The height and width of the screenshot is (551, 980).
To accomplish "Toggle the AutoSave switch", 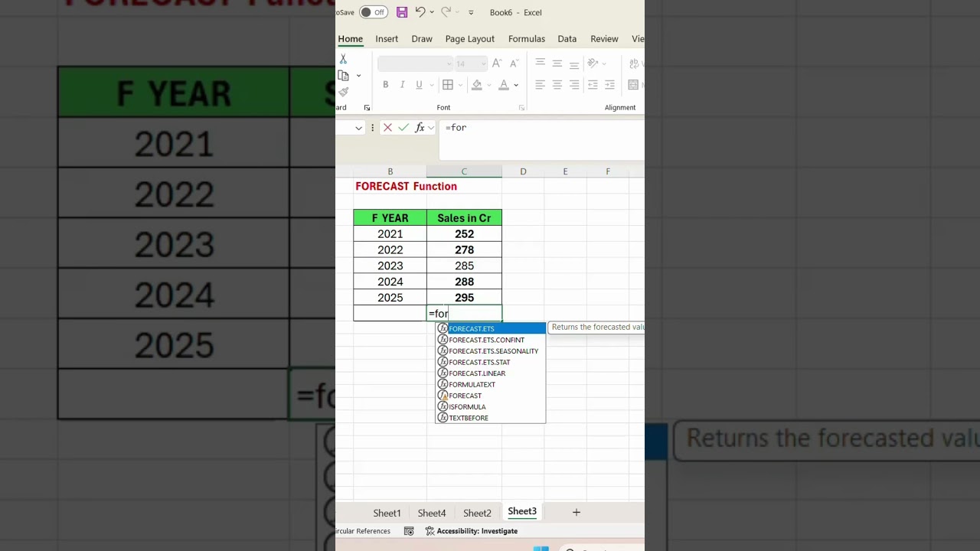I will (x=374, y=12).
